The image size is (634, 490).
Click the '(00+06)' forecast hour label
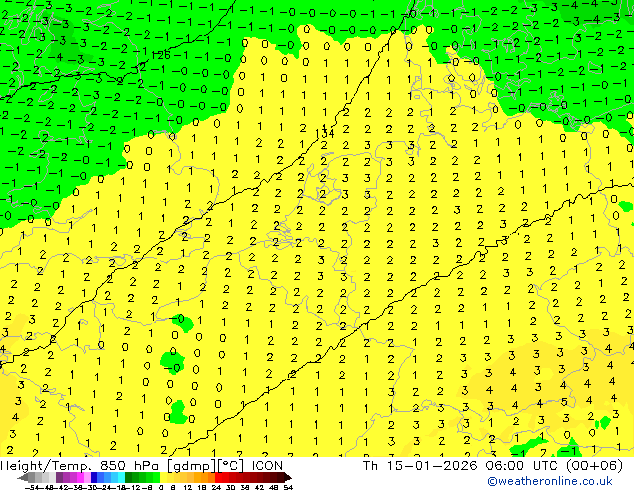(x=594, y=466)
